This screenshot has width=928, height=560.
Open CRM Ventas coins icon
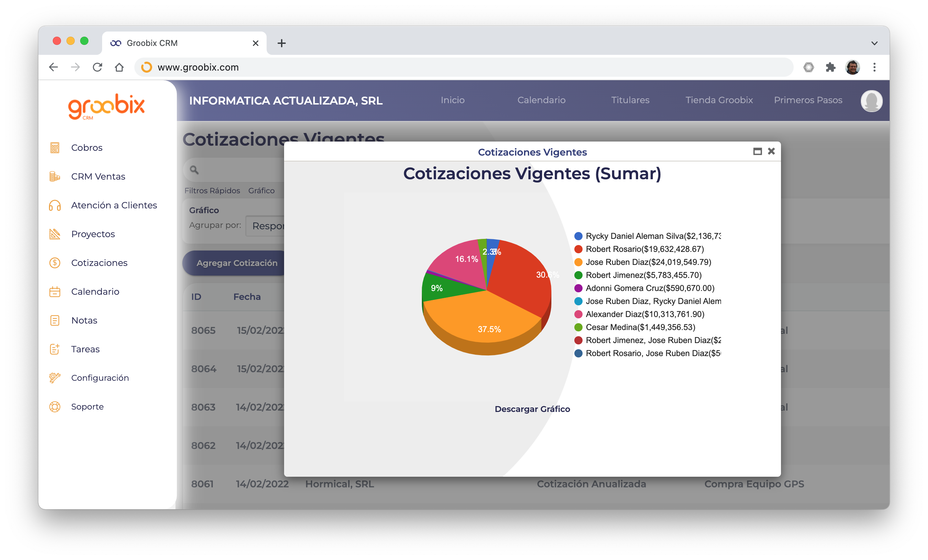tap(55, 176)
